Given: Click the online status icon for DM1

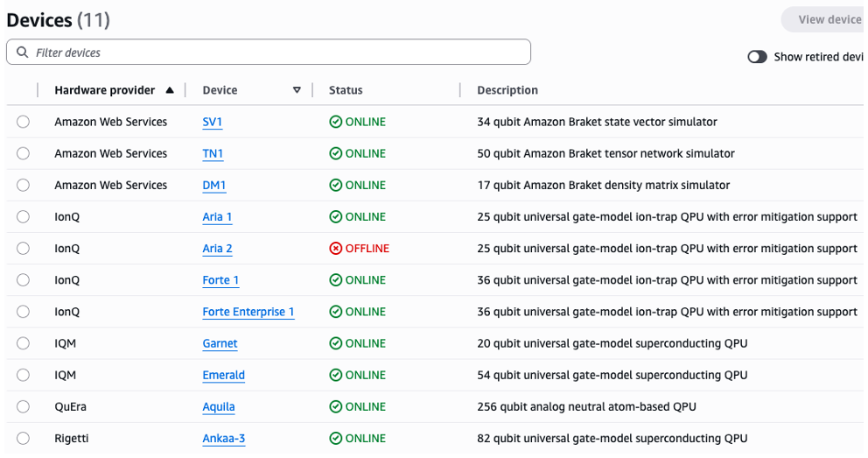Looking at the screenshot, I should tap(336, 185).
